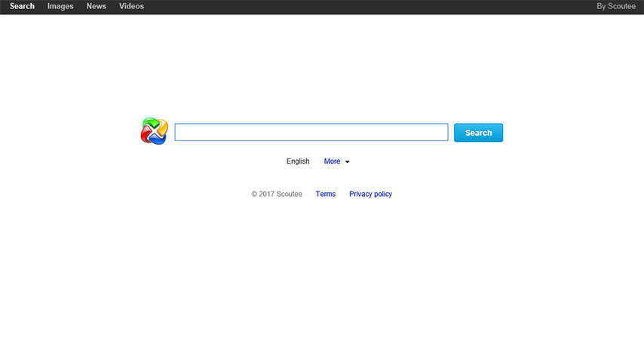Open the More languages link
644x359 pixels.
click(x=332, y=161)
